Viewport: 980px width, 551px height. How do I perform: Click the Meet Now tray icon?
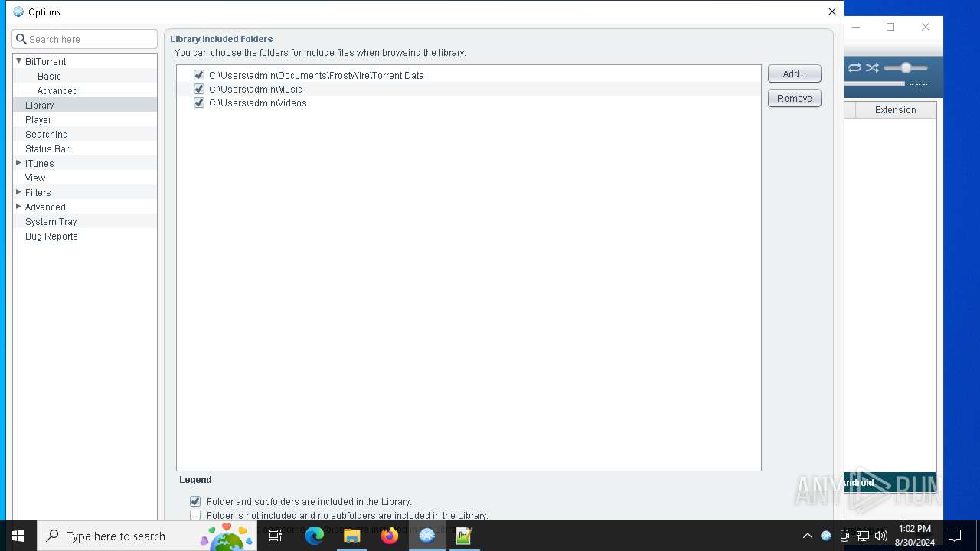[x=844, y=536]
